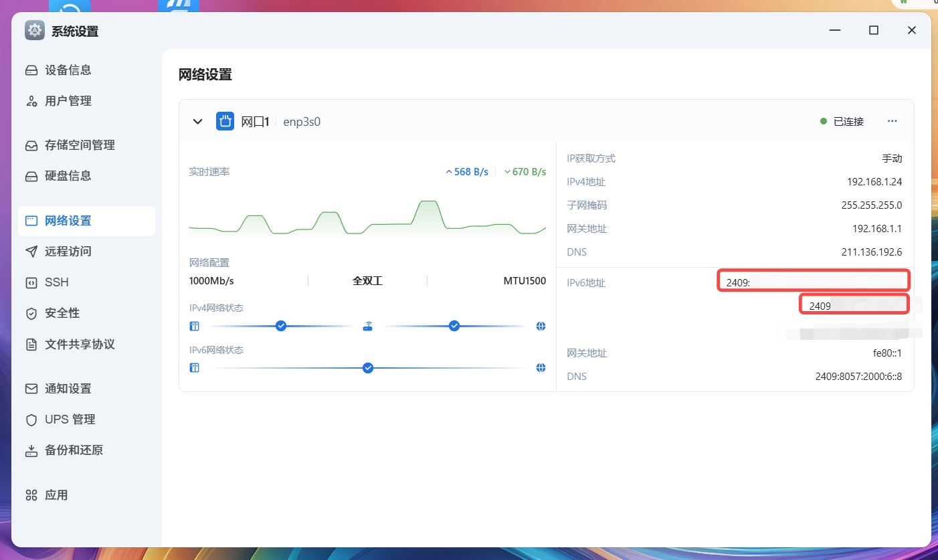The image size is (938, 560).
Task: Click the first checkmark in IPv4网络状态
Action: pyautogui.click(x=281, y=326)
